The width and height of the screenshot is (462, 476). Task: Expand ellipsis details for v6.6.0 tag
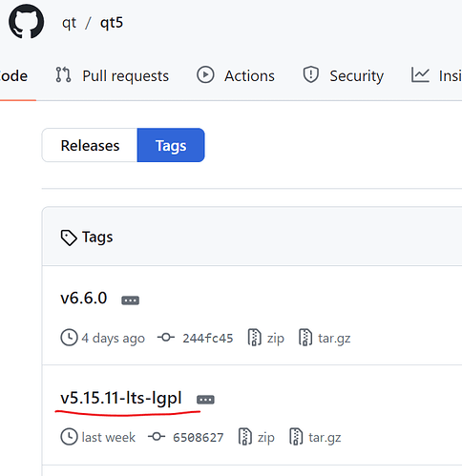pos(130,300)
